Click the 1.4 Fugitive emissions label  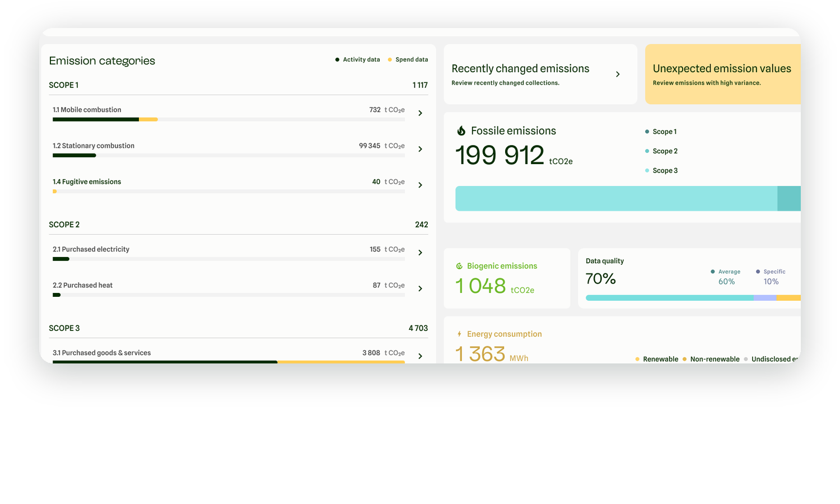tap(87, 182)
